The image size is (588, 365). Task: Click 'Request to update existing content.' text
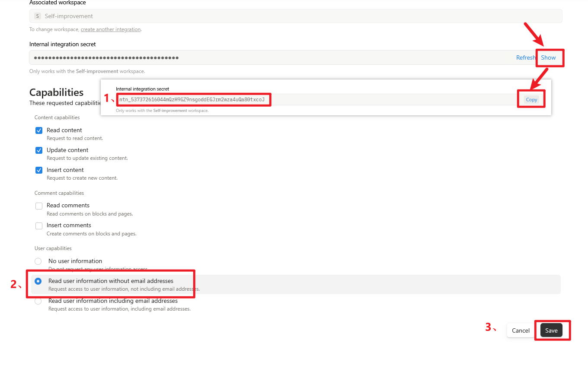(87, 158)
